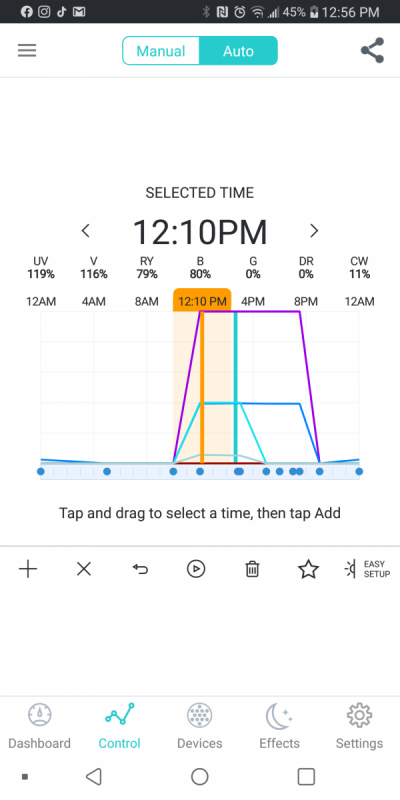Delete point using trash icon
Screen dimensions: 400x800
point(252,569)
